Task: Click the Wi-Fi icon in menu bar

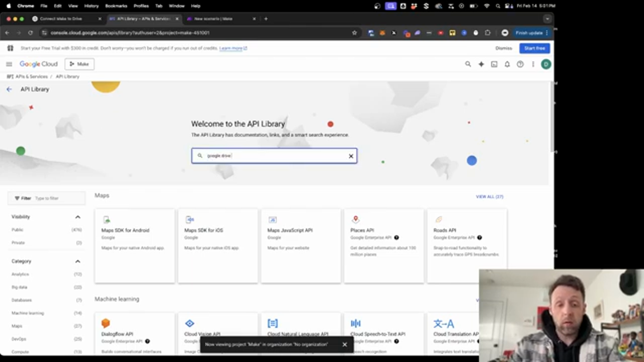Action: pos(487,6)
